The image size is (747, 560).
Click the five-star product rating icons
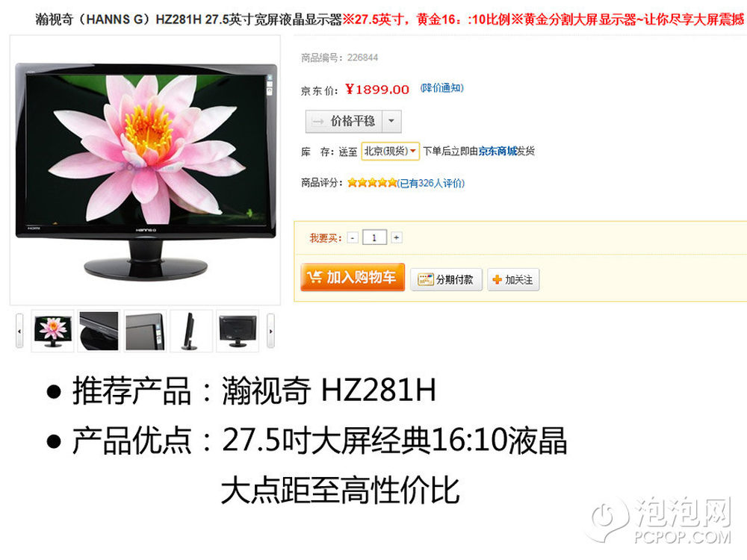click(372, 183)
